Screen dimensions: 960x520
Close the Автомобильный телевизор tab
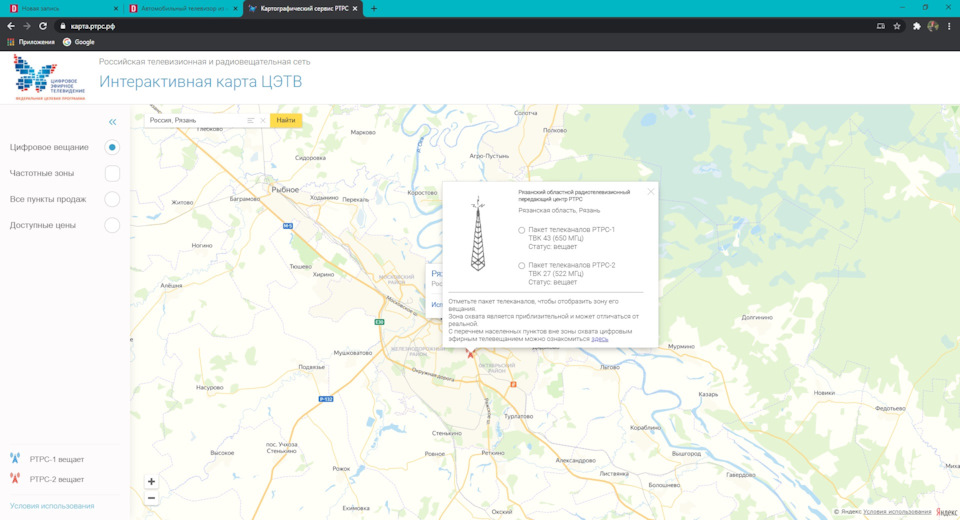235,9
